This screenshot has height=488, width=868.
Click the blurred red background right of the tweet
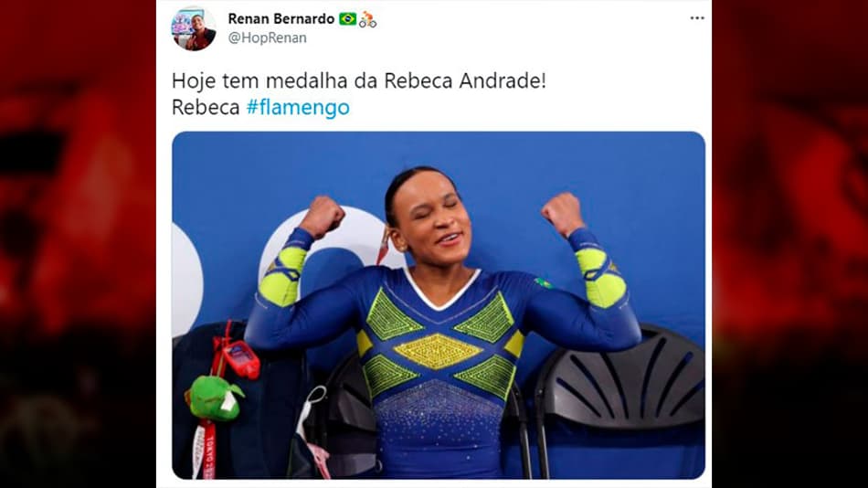[790, 244]
